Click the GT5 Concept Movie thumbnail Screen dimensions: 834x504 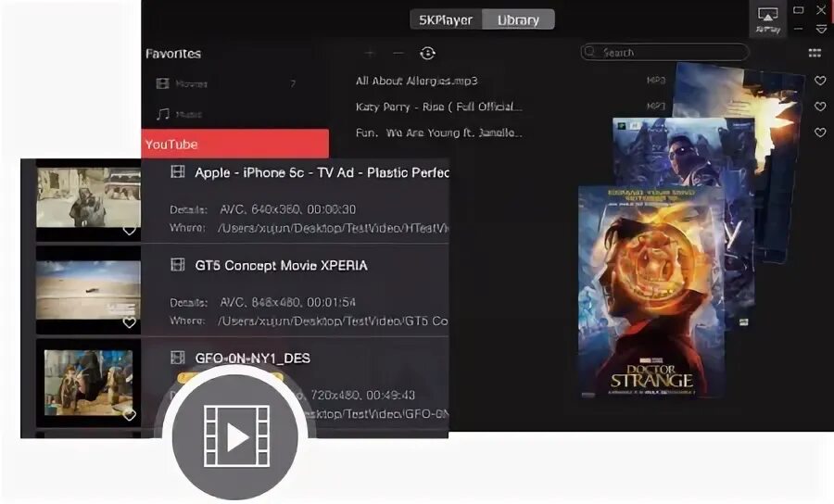pyautogui.click(x=88, y=290)
